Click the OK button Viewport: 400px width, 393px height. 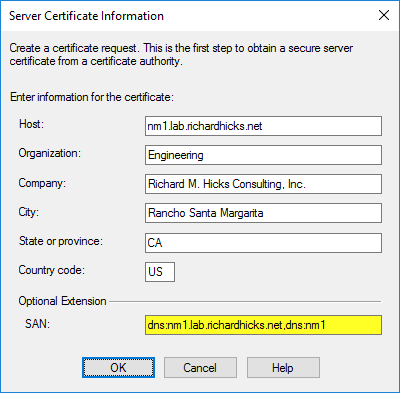click(x=118, y=368)
